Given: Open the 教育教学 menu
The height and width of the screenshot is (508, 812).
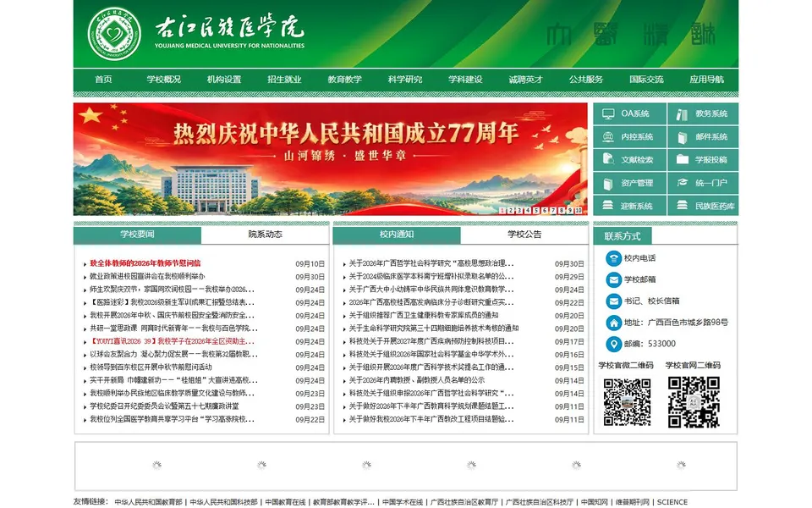Looking at the screenshot, I should pyautogui.click(x=345, y=80).
